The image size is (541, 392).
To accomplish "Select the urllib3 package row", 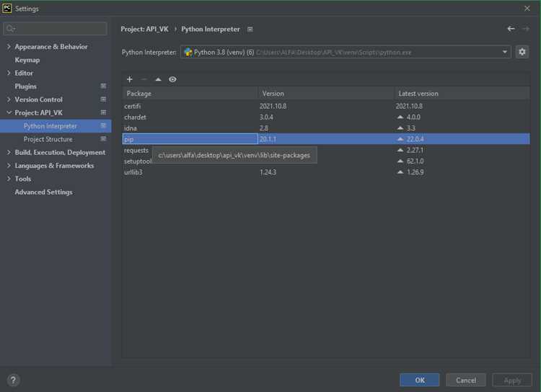I will (x=326, y=172).
